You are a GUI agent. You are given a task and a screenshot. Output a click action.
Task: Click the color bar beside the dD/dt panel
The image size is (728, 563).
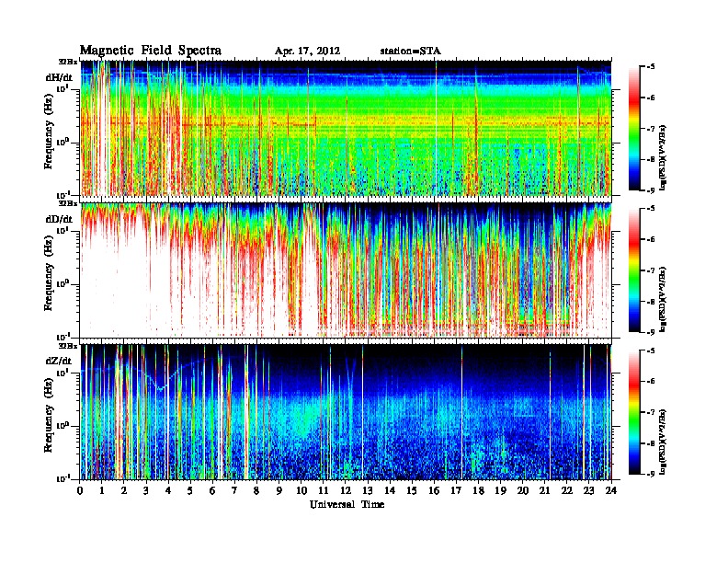[634, 270]
